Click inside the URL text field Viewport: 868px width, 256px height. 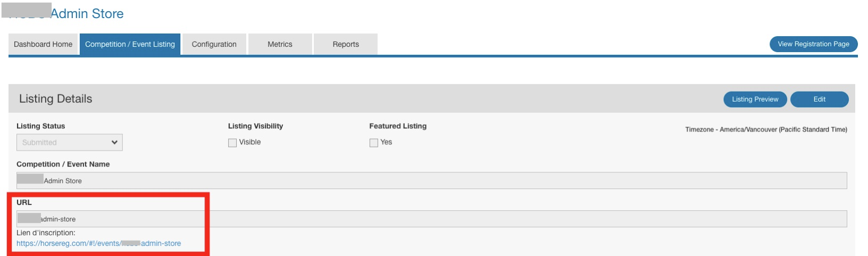click(431, 219)
